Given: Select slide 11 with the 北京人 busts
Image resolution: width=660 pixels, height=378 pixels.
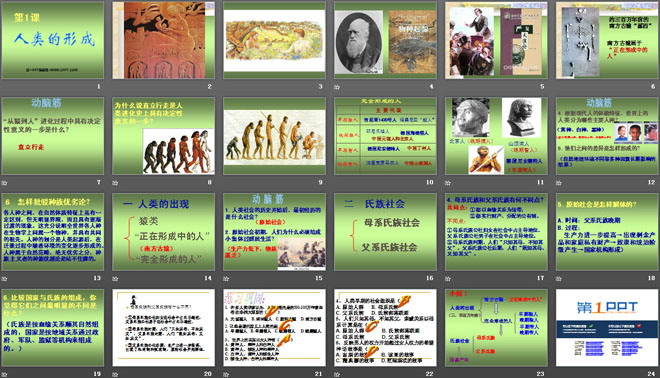Looking at the screenshot, I should coord(496,136).
